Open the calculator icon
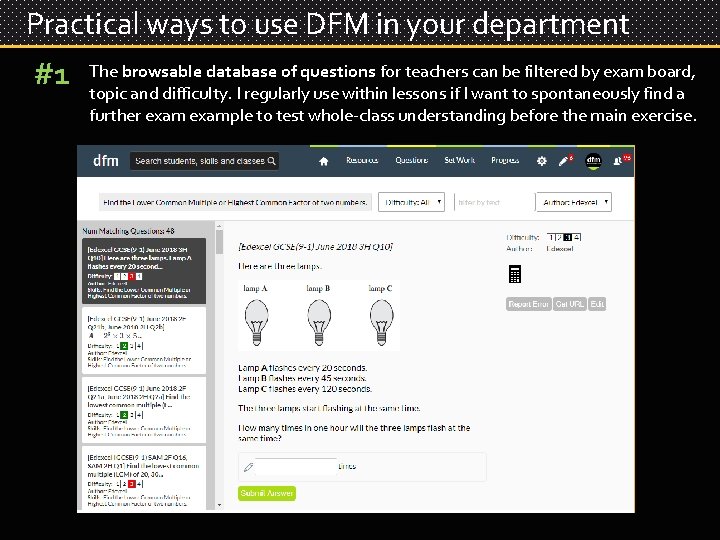The height and width of the screenshot is (540, 720). point(515,274)
